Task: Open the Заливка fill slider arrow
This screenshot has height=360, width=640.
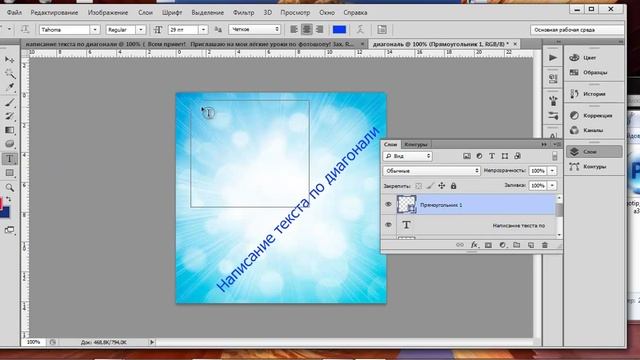Action: coord(552,186)
